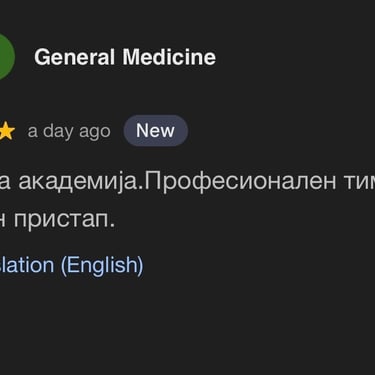Image resolution: width=375 pixels, height=375 pixels.
Task: Click the word 'Medicine' in reviewer name
Action: 169,57
